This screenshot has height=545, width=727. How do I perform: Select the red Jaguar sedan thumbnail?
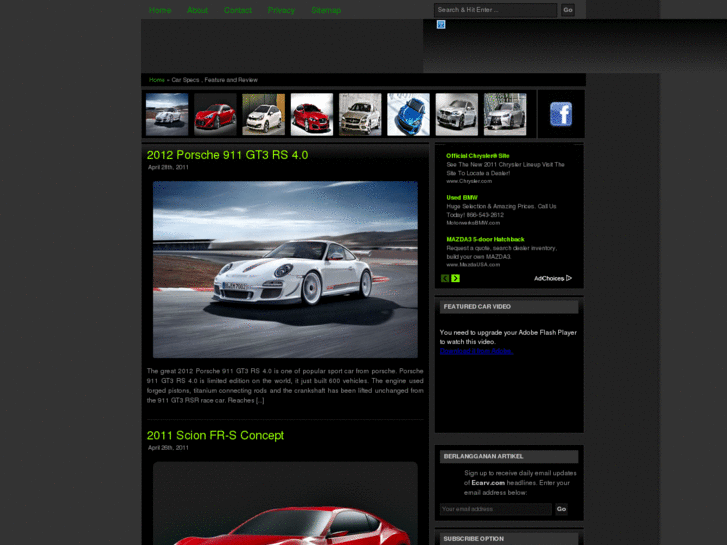click(x=312, y=114)
